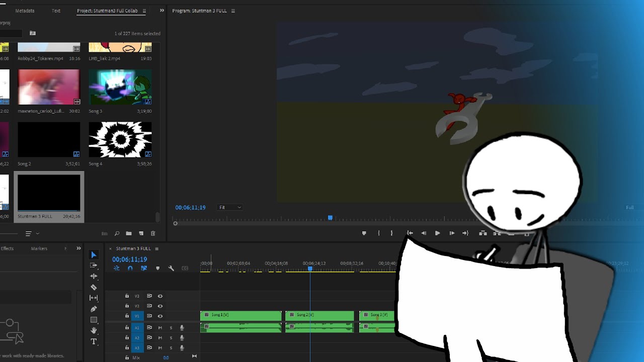Open playback resolution Full dropdown

pos(629,208)
